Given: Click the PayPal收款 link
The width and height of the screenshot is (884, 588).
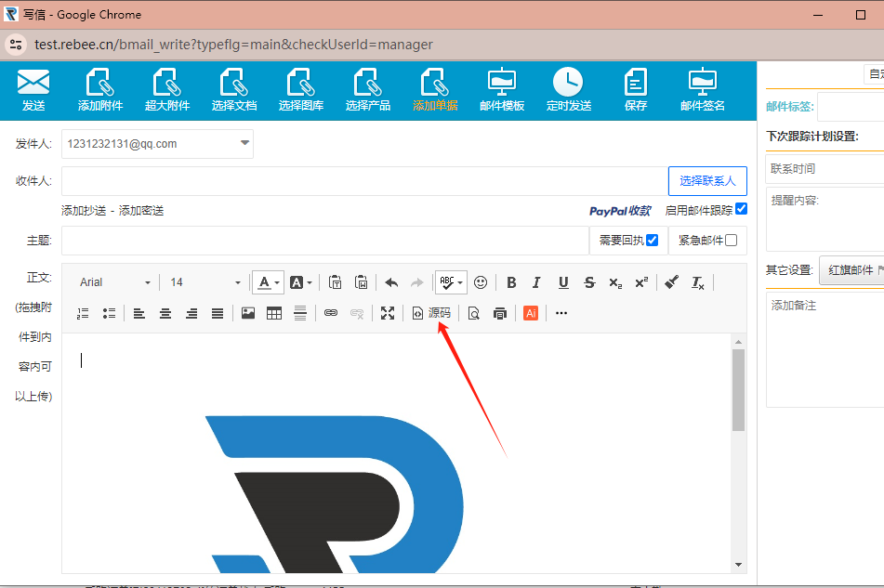Looking at the screenshot, I should coord(620,211).
